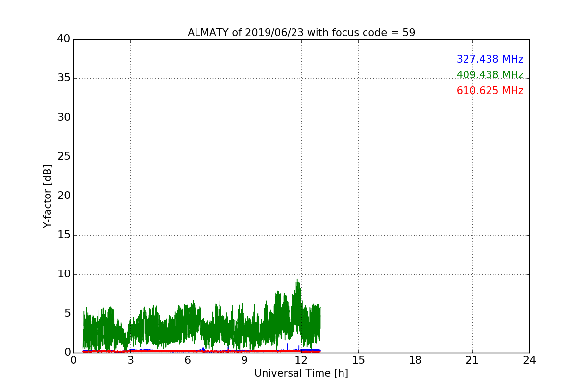The width and height of the screenshot is (588, 392).
Task: Click the y-axis tick label 20
Action: pos(64,196)
